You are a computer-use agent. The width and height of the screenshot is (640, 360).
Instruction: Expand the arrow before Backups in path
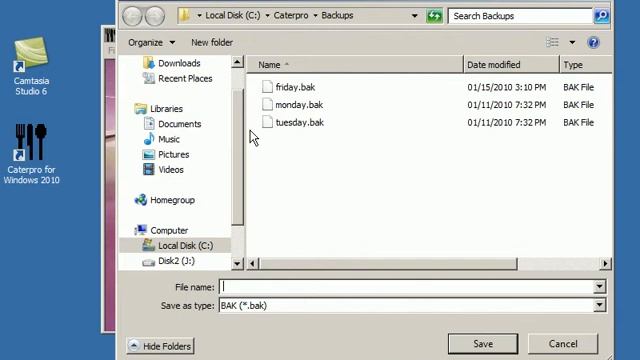click(315, 16)
